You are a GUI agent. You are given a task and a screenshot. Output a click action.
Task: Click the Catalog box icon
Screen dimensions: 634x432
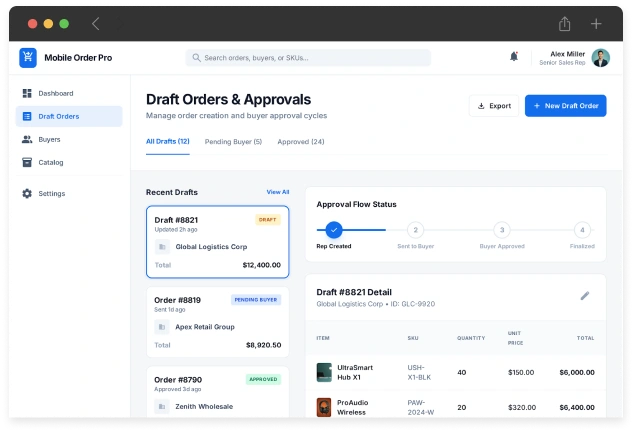27,163
